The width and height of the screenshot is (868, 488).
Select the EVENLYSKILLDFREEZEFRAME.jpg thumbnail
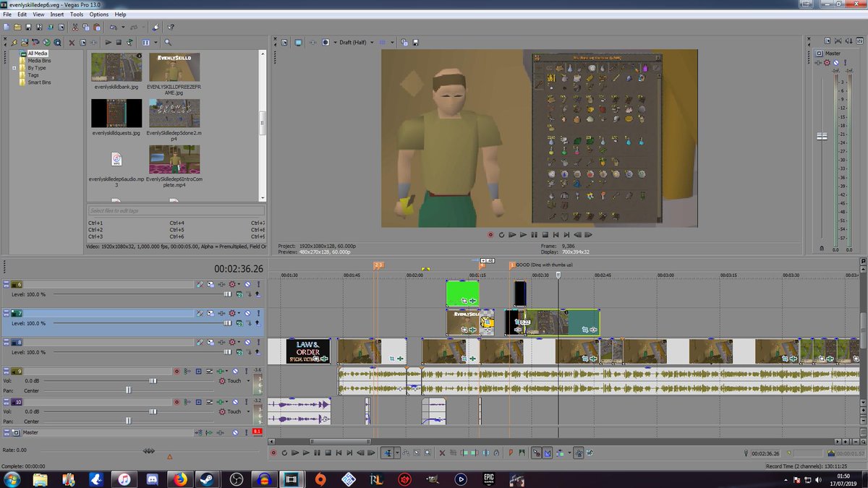tap(174, 67)
